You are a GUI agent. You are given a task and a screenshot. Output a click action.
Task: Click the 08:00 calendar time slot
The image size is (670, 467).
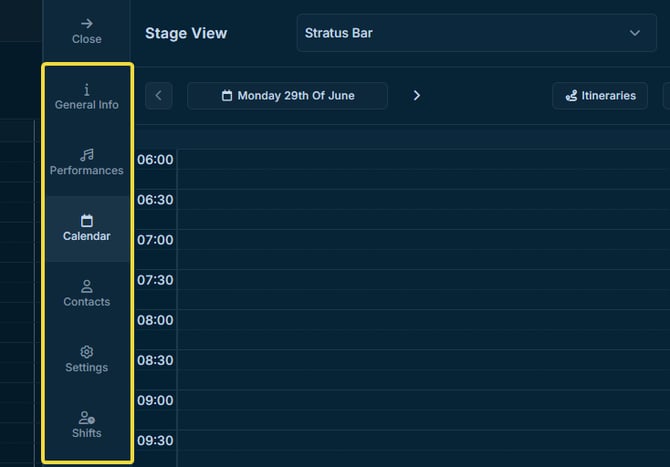point(420,329)
